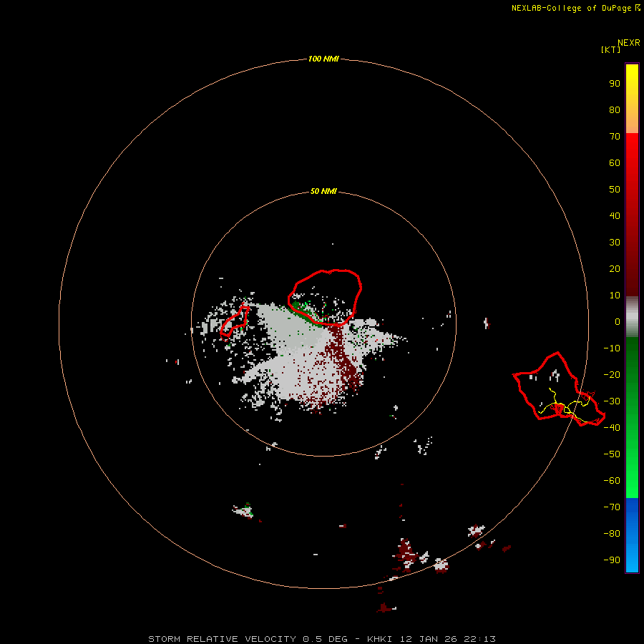This screenshot has width=644, height=644.
Task: Click the -80 value on velocity scale
Action: point(612,534)
